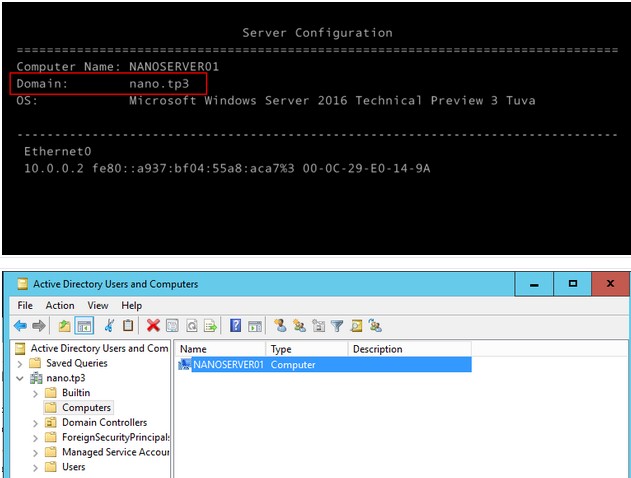This screenshot has height=478, width=631.
Task: Click the Export list toolbar icon
Action: pos(210,325)
